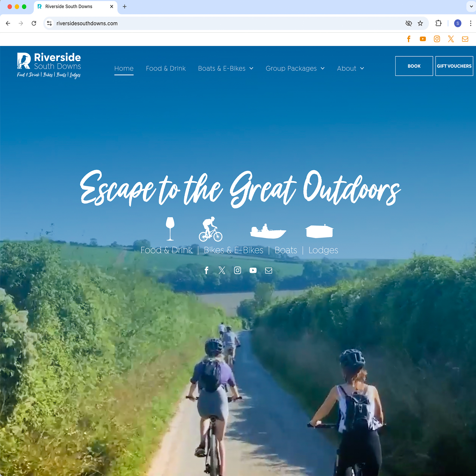Open the orange YouTube icon in top bar
The image size is (476, 476).
[423, 39]
